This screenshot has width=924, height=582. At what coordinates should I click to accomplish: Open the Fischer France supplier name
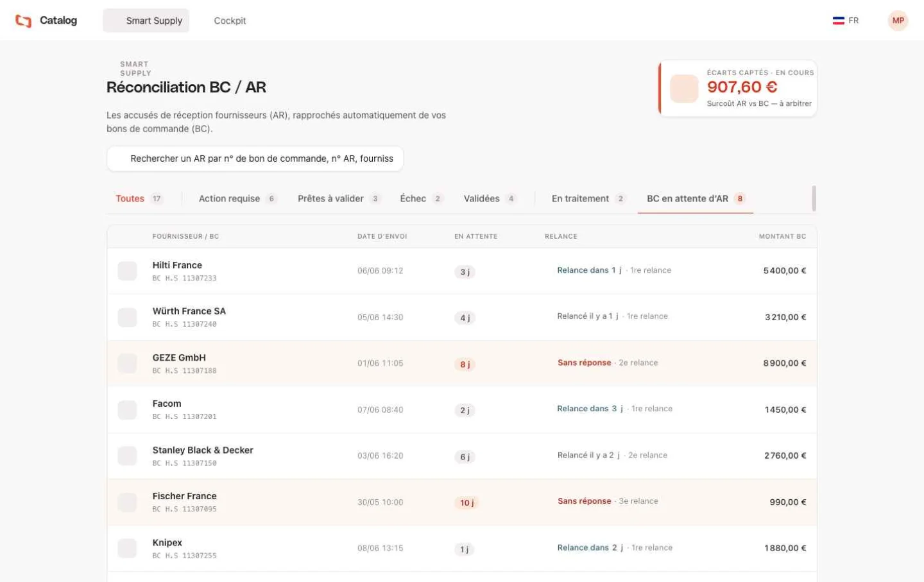pos(184,496)
